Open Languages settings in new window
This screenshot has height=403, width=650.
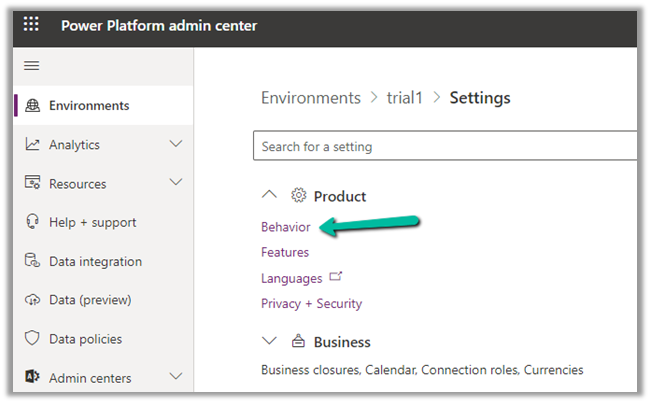pos(292,279)
